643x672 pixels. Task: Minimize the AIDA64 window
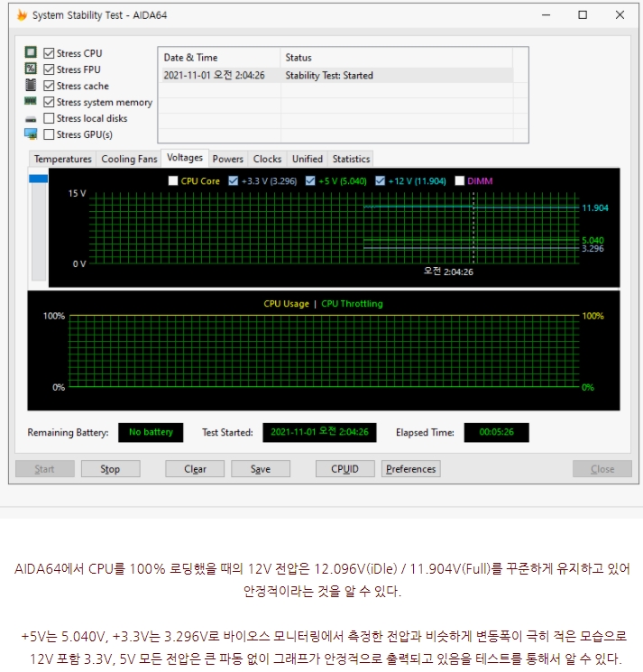546,15
